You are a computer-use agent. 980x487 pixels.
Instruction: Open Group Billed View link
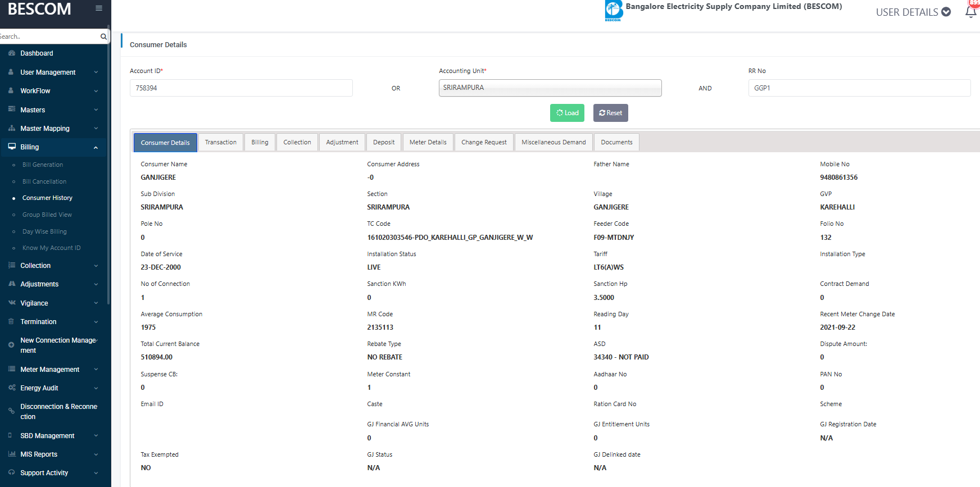coord(47,215)
